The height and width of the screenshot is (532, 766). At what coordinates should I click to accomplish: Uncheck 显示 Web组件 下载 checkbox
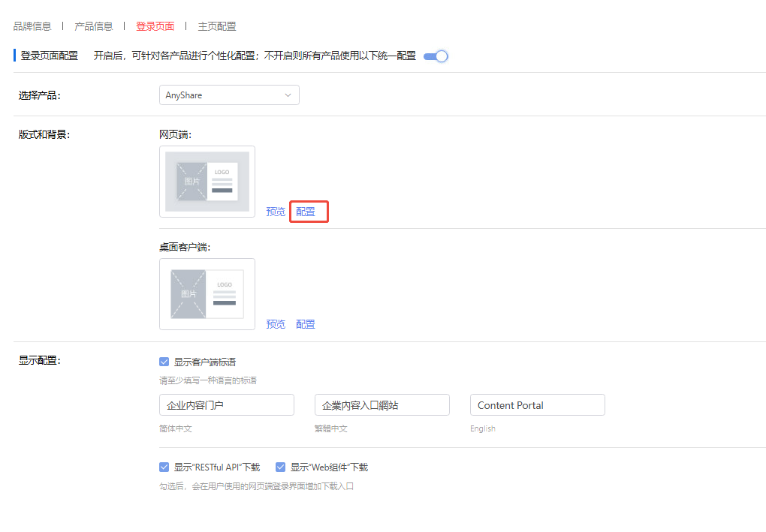tap(281, 467)
